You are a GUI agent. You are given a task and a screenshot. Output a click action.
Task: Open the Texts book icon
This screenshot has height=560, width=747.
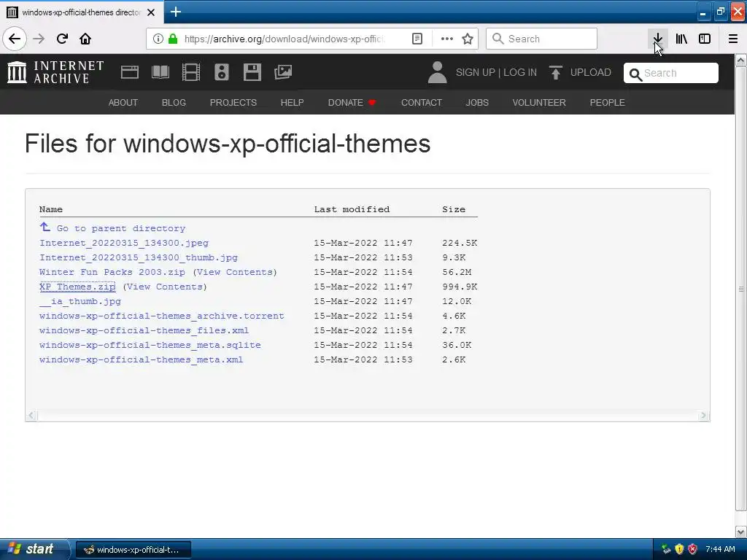(160, 72)
